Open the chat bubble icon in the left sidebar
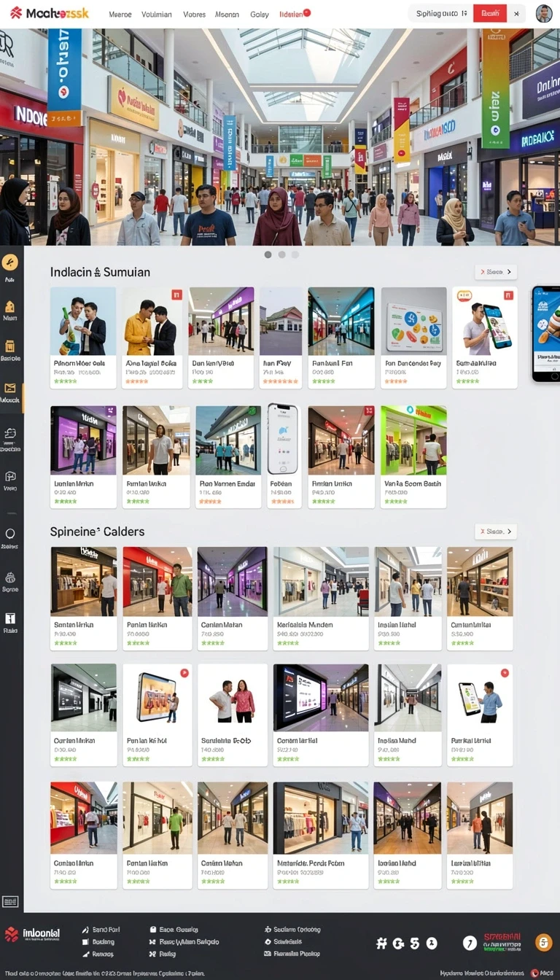Screen dimensions: 560x980 click(x=10, y=476)
